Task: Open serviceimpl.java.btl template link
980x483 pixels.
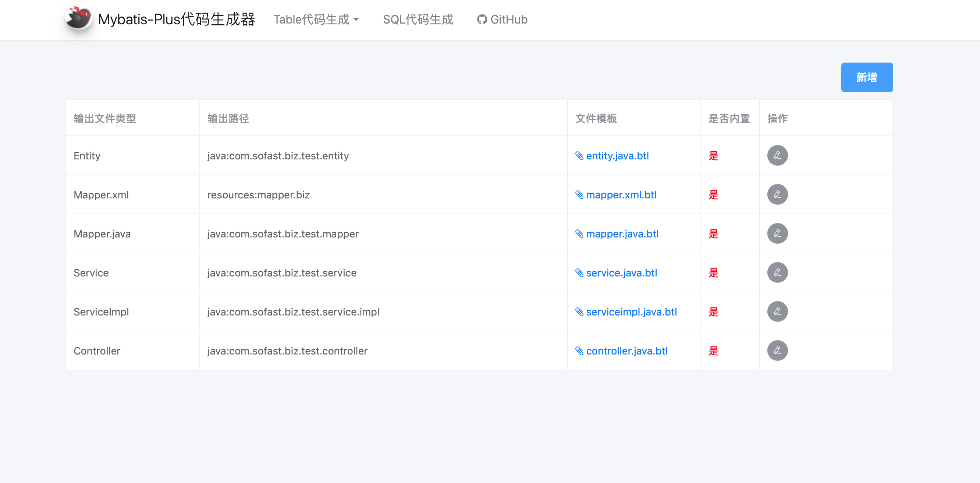Action: pyautogui.click(x=631, y=312)
